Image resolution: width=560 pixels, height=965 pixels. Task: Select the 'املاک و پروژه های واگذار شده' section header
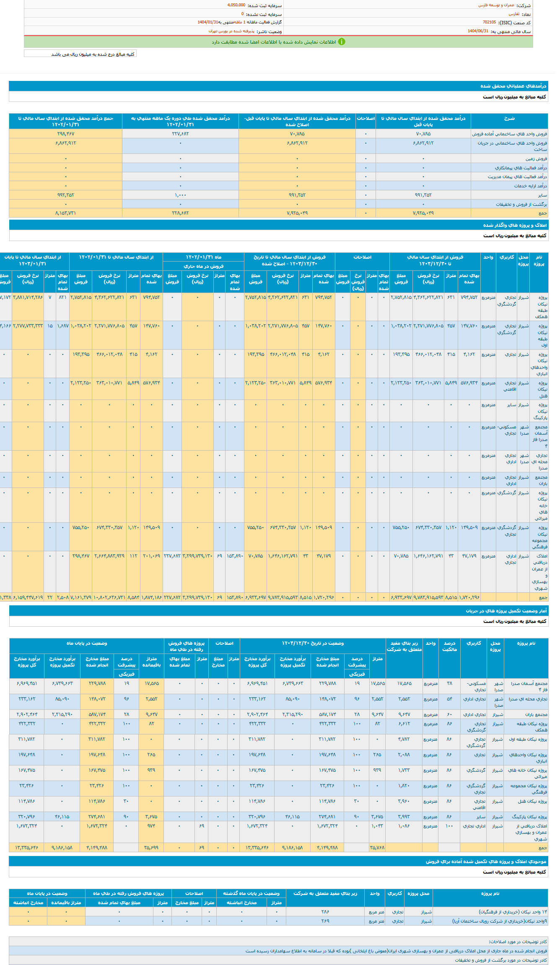(x=515, y=225)
